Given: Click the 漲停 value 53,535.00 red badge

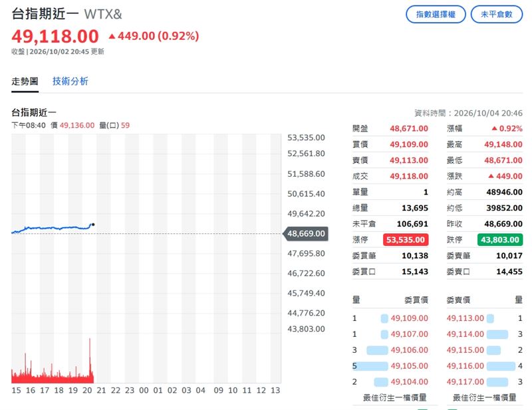Looking at the screenshot, I should click(406, 240).
